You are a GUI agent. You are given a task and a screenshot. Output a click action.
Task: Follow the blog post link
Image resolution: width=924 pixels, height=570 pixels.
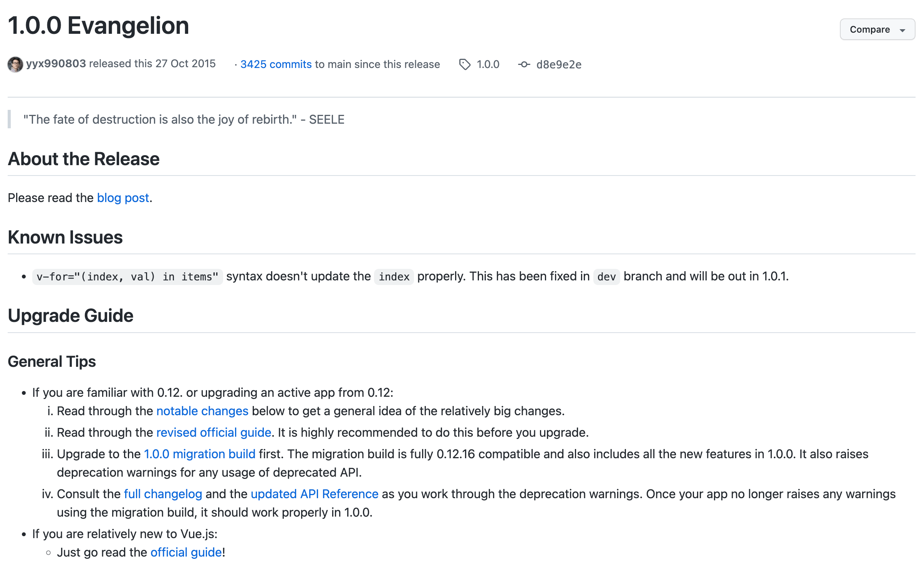click(x=123, y=198)
